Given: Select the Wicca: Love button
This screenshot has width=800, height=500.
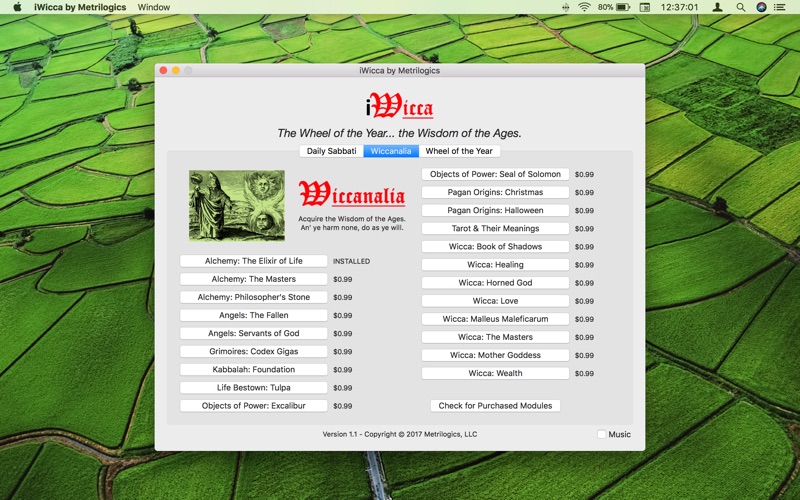Looking at the screenshot, I should pyautogui.click(x=495, y=301).
